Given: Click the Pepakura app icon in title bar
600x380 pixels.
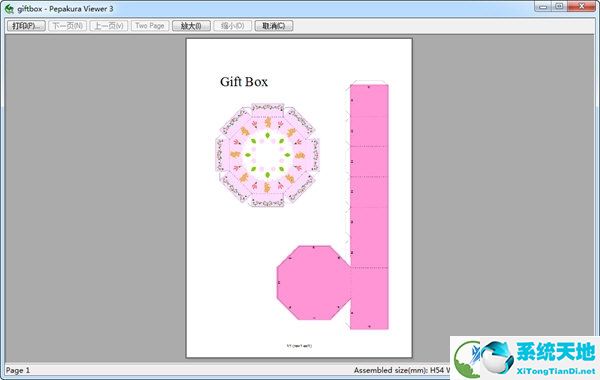Looking at the screenshot, I should coord(9,8).
